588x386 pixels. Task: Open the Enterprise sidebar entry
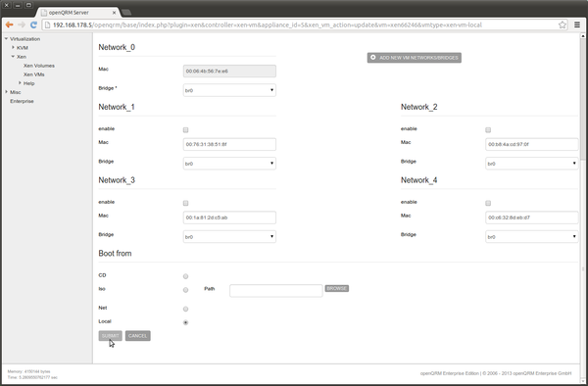[22, 101]
